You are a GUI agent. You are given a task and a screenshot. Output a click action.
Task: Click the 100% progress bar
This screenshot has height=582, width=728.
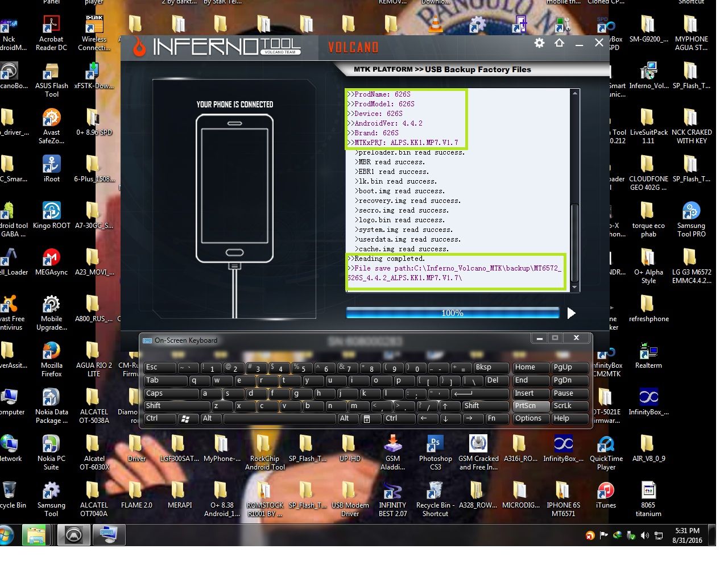(x=452, y=313)
